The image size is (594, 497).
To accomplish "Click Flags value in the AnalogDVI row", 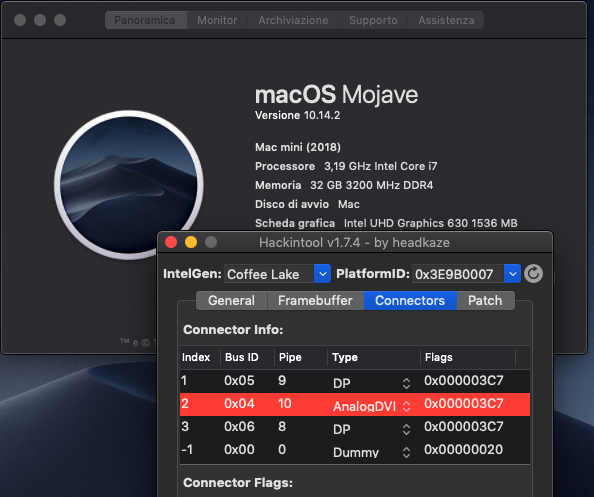I will [464, 404].
